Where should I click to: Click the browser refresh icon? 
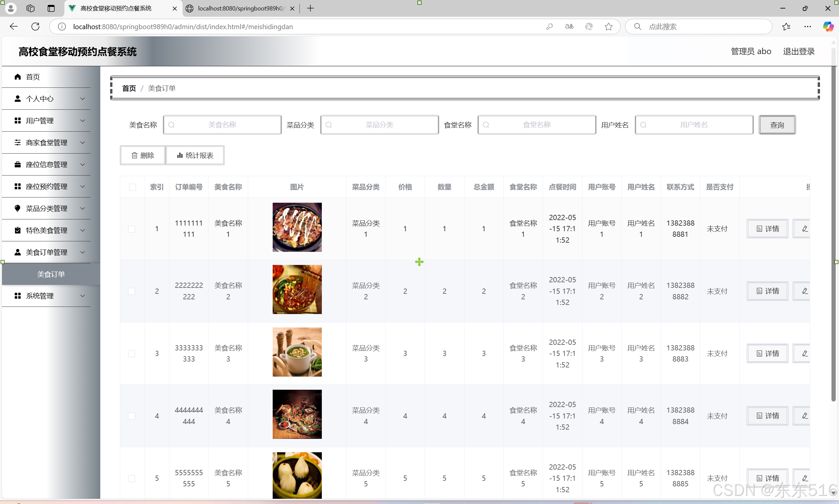pos(35,27)
